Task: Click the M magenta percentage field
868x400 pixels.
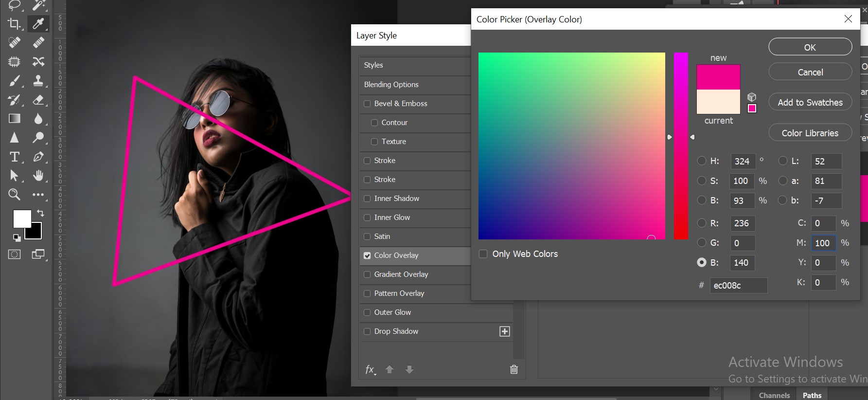Action: point(823,243)
